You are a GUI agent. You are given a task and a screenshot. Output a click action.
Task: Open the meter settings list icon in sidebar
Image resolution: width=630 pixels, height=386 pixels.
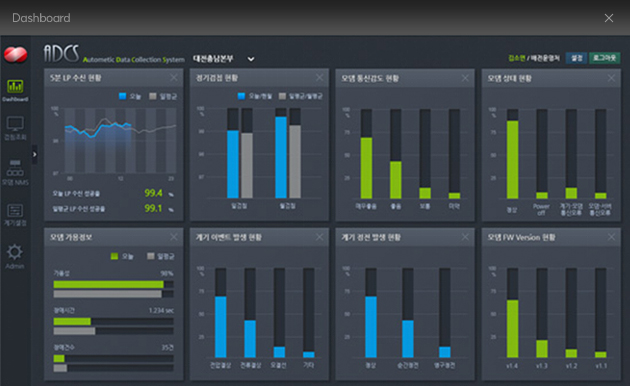point(15,210)
